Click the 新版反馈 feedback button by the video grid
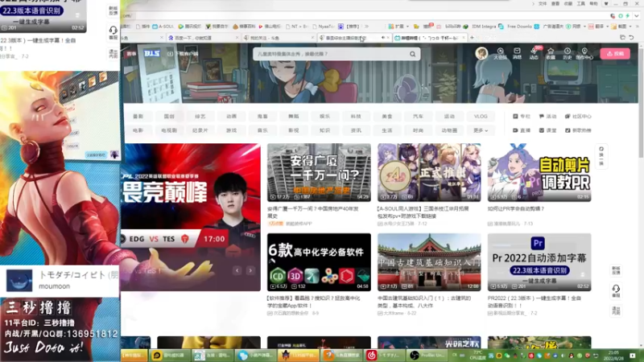The width and height of the screenshot is (644, 362). [x=616, y=270]
